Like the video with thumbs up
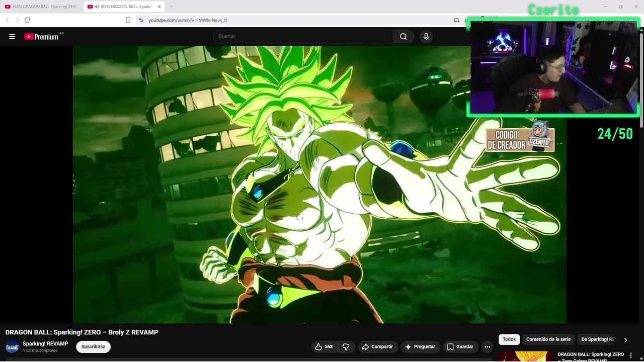 coord(324,346)
